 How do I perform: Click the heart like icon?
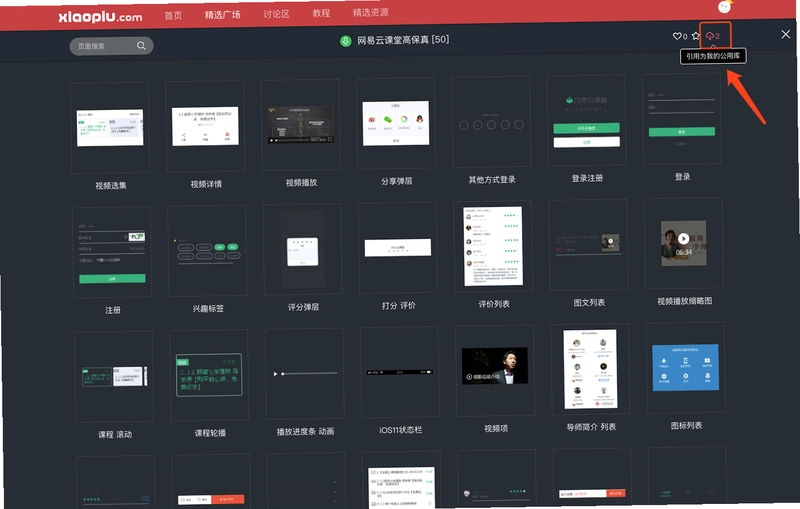pos(677,36)
